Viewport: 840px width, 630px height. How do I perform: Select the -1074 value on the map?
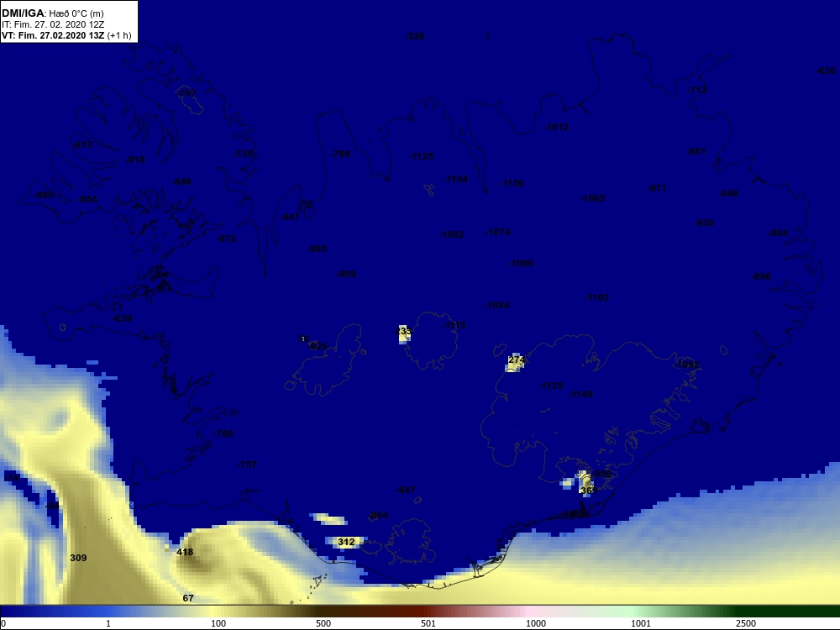(497, 232)
